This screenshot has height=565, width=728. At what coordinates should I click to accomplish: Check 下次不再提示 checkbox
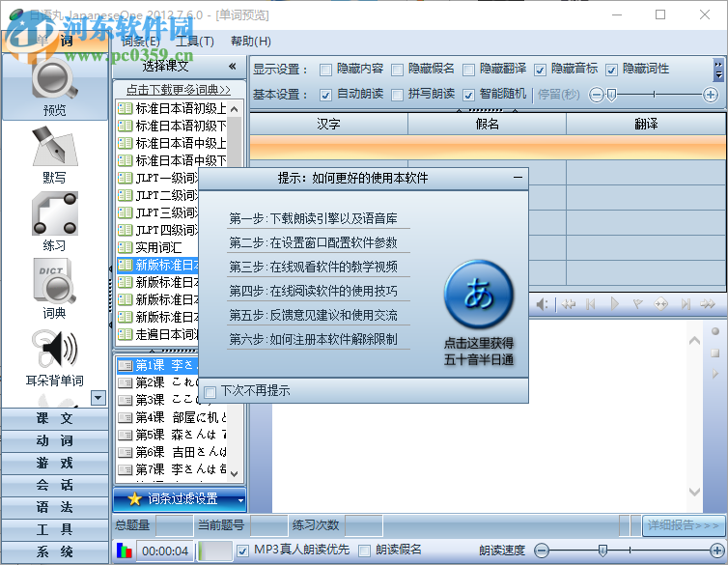[x=210, y=392]
